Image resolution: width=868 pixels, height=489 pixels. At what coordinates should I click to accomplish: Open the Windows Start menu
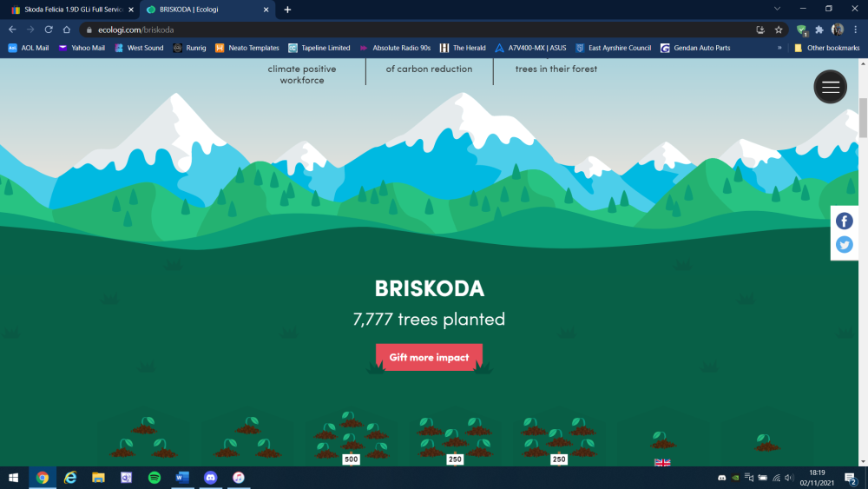[13, 478]
